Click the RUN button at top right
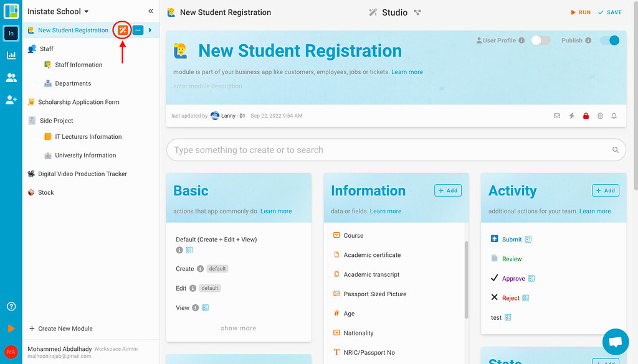 coord(581,12)
